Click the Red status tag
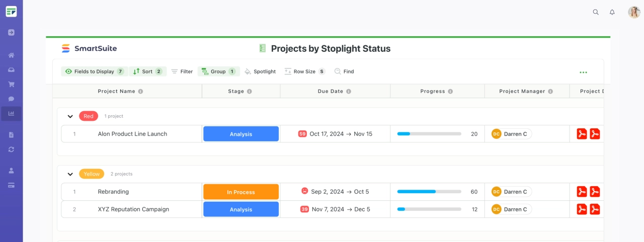Image resolution: width=644 pixels, height=242 pixels. (89, 116)
